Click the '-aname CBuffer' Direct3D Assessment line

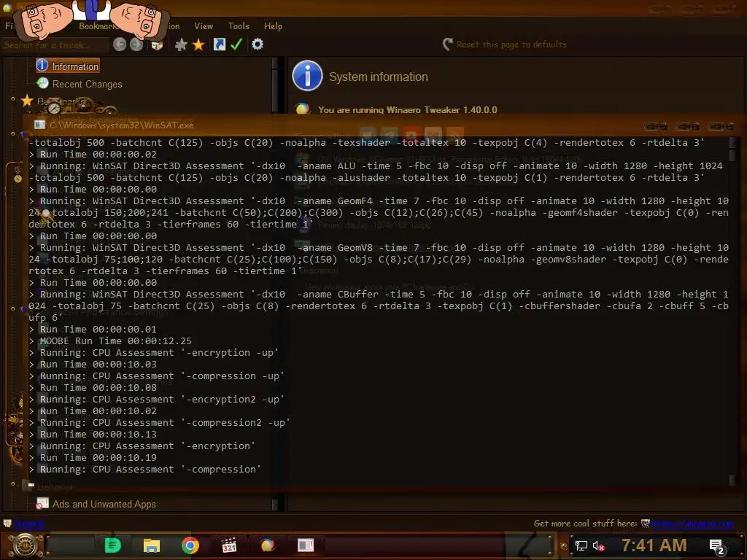pyautogui.click(x=379, y=306)
